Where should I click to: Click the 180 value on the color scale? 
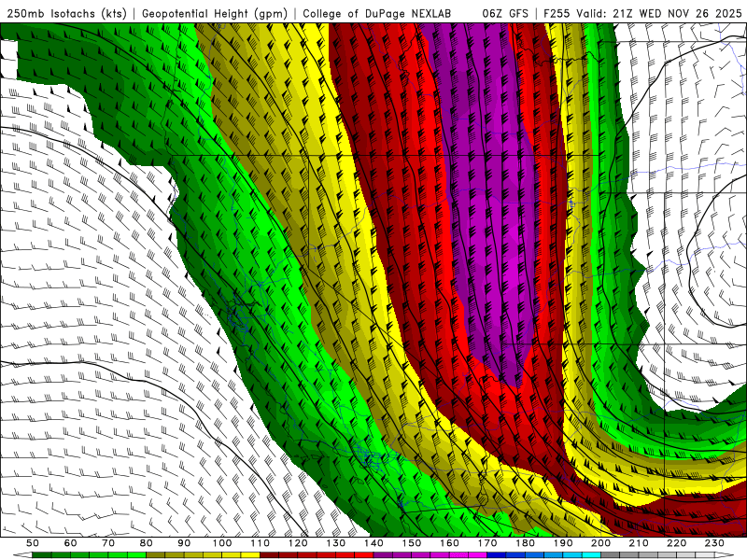point(526,543)
